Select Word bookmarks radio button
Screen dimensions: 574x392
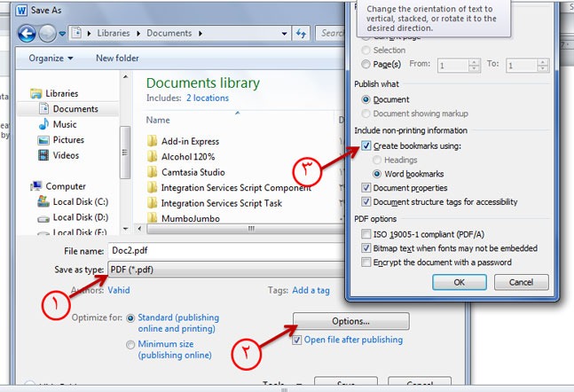click(x=377, y=174)
